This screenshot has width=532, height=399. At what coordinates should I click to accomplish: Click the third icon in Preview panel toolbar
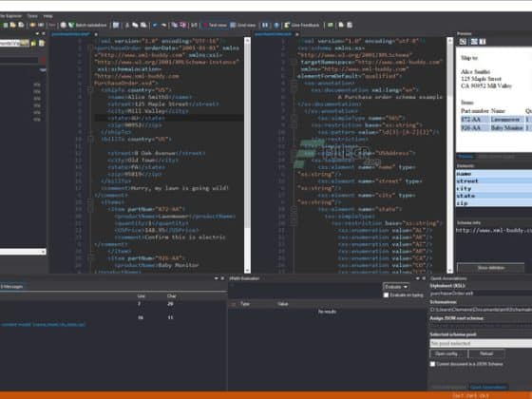click(x=483, y=42)
